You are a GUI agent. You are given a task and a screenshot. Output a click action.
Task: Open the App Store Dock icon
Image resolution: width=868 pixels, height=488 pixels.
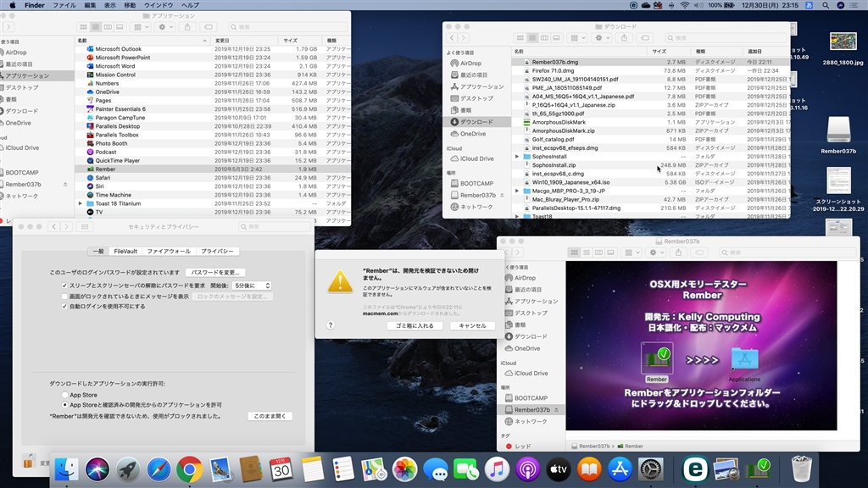tap(620, 469)
